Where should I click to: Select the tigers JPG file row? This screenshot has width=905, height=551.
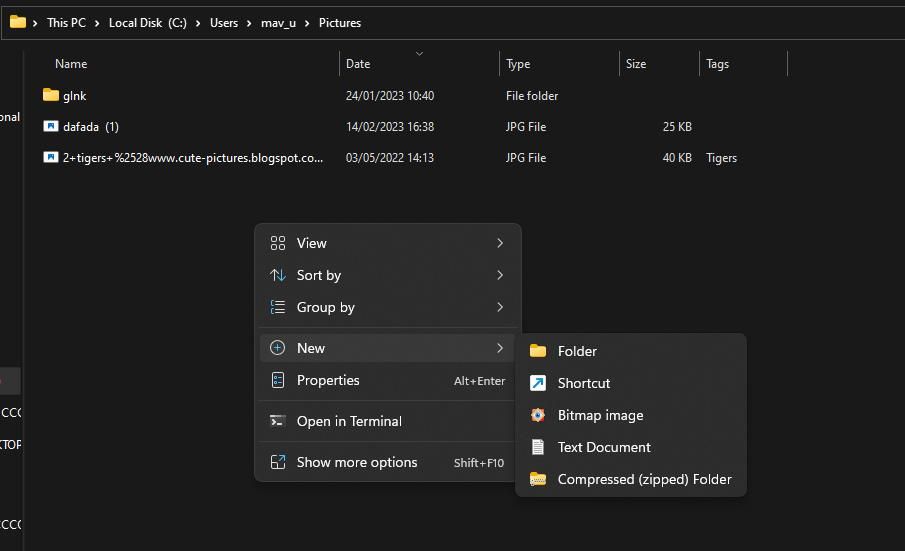tap(192, 158)
